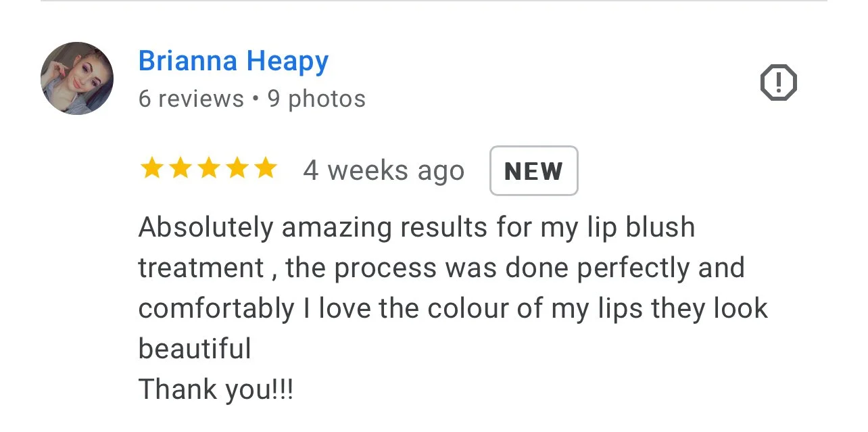Open Brianna Heapy's profile picture
Screen dimensions: 868x432
77,78
